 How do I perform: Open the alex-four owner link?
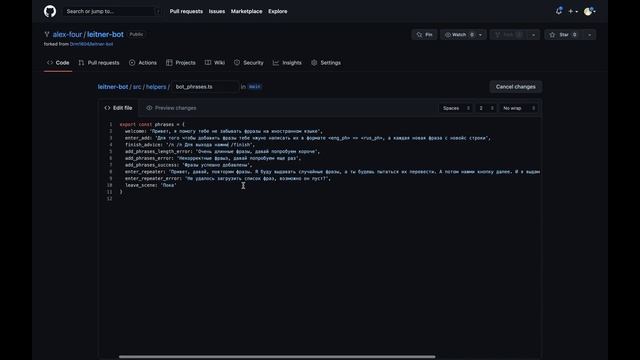(x=67, y=35)
